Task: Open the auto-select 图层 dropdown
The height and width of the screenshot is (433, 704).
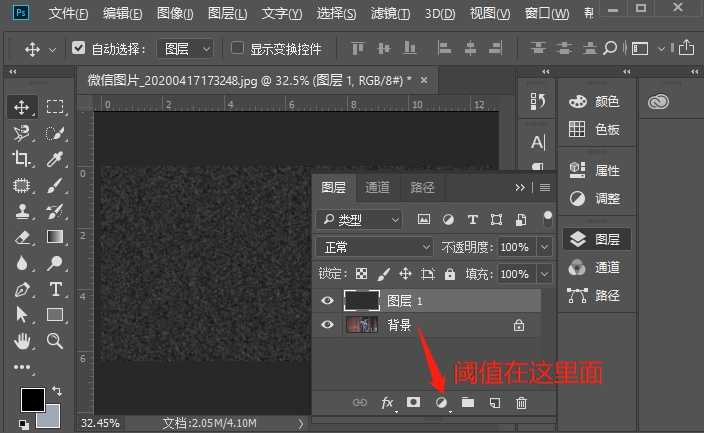Action: tap(187, 48)
